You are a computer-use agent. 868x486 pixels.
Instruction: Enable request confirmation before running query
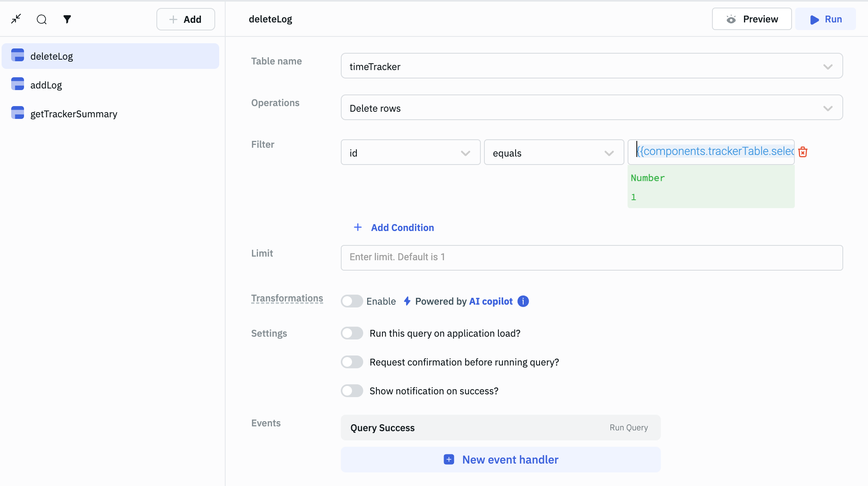click(352, 362)
